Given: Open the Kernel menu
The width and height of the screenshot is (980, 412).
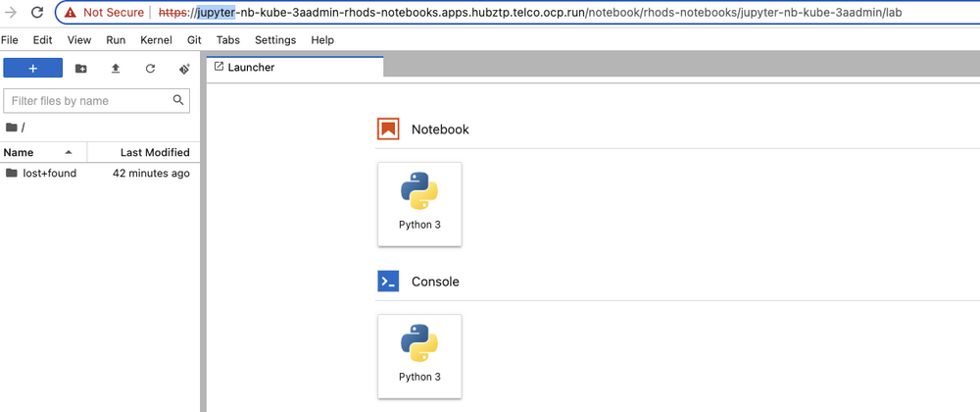Looking at the screenshot, I should [156, 40].
